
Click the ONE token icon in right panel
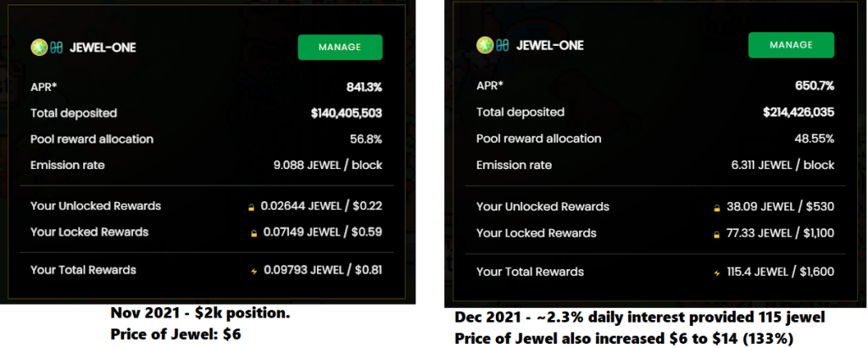503,46
